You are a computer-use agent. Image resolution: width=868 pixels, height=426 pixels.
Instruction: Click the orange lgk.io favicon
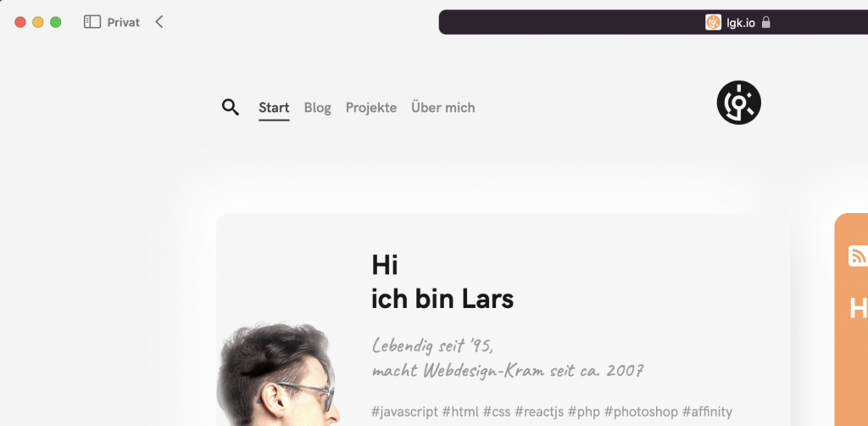click(x=713, y=22)
